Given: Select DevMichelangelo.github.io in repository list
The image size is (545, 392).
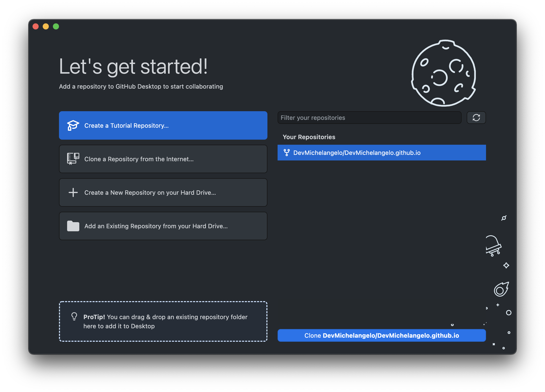Looking at the screenshot, I should tap(381, 153).
